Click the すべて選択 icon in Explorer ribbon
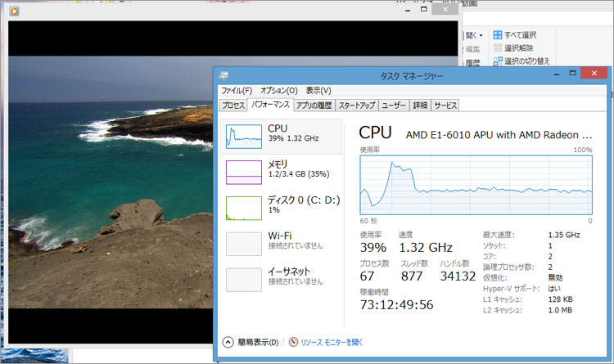This screenshot has height=364, width=614. tap(497, 35)
